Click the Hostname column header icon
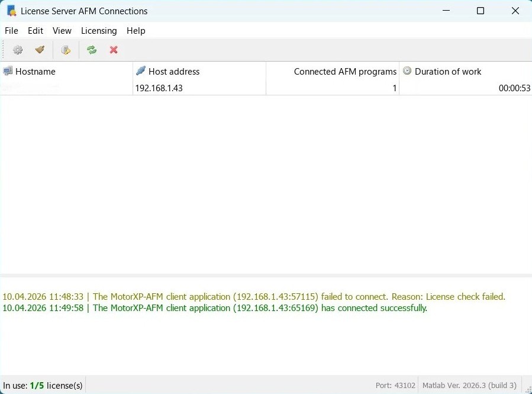532x394 pixels. coord(7,71)
